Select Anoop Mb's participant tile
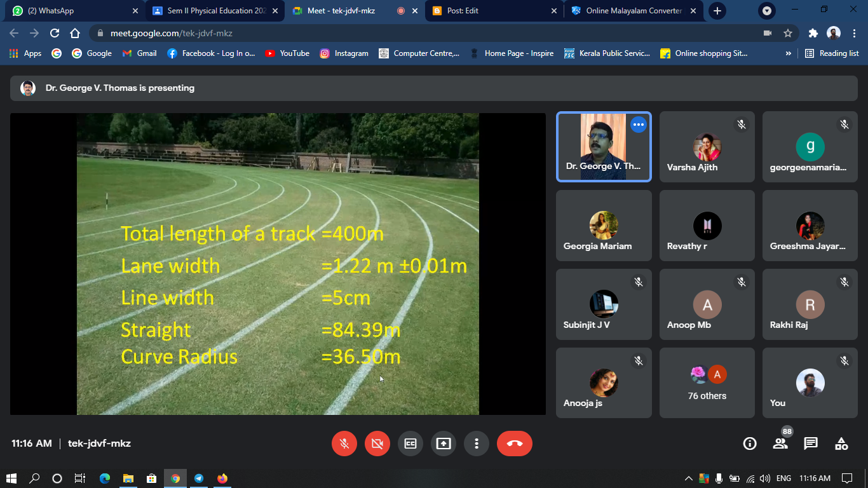Screen dimensions: 868x488 [707, 304]
